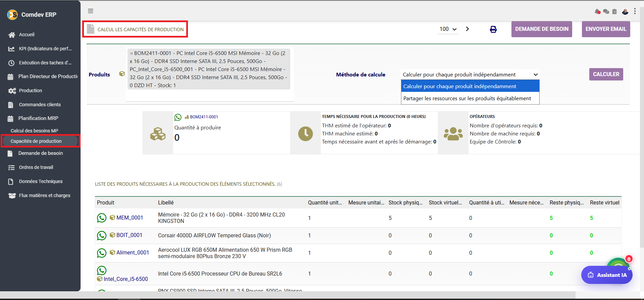The image size is (644, 300).
Task: Open BOIT_0001 product link
Action: [129, 235]
